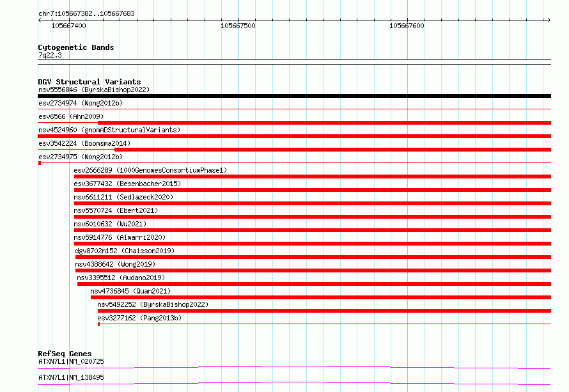Image resolution: width=569 pixels, height=392 pixels.
Task: Click the black nsv5556846 variant bar
Action: [294, 96]
